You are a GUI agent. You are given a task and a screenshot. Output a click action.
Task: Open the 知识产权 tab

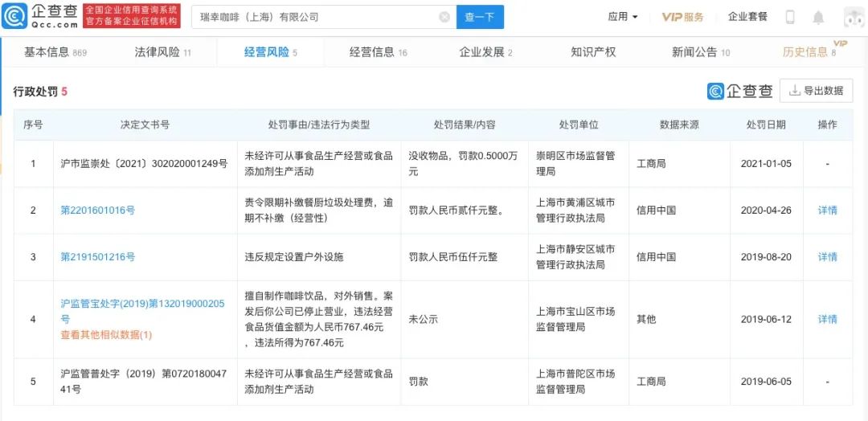click(593, 52)
